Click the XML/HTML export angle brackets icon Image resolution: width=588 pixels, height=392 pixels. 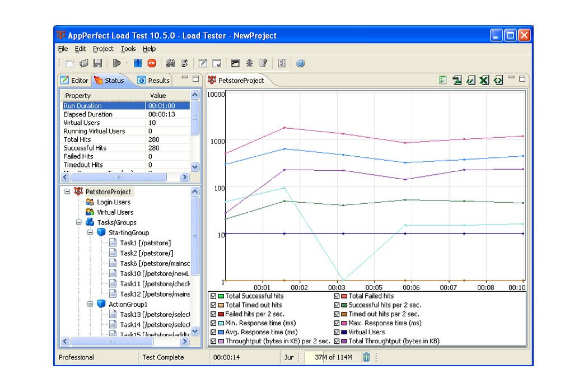point(498,80)
